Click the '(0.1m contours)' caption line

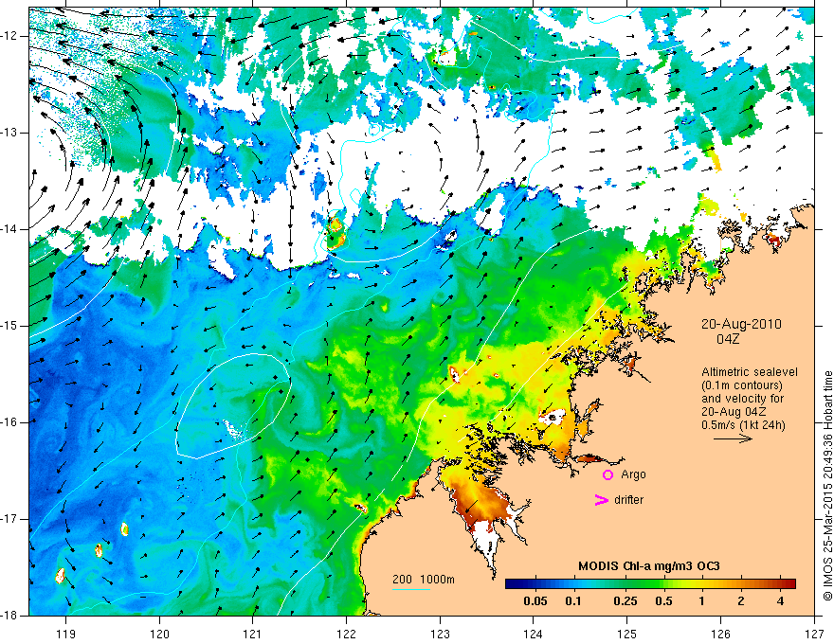(742, 385)
